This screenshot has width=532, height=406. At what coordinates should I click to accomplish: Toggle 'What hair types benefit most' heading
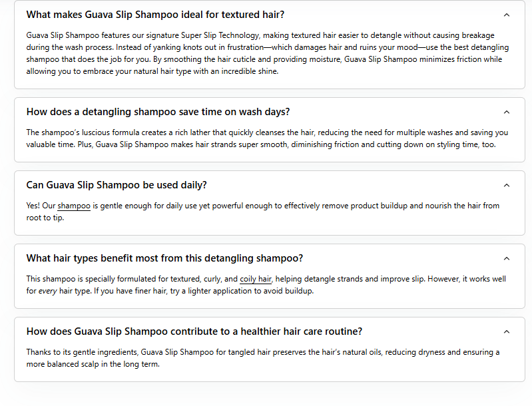[164, 258]
